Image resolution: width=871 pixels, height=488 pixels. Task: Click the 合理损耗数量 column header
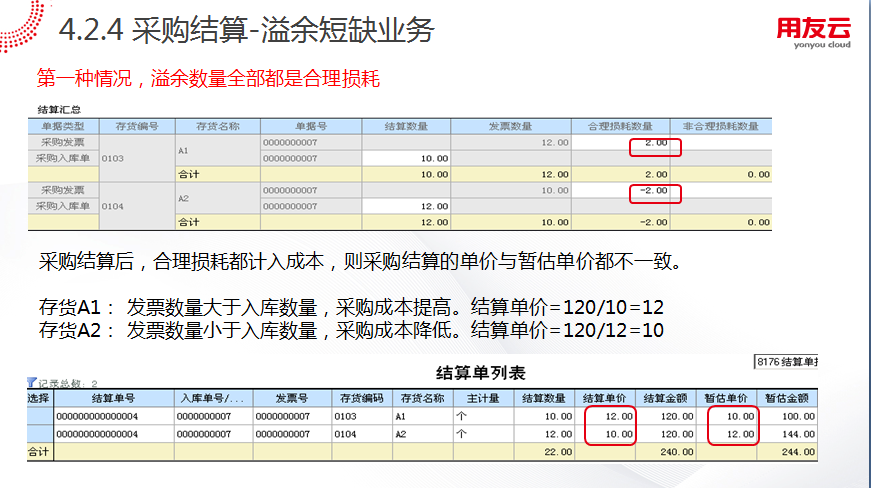[620, 126]
